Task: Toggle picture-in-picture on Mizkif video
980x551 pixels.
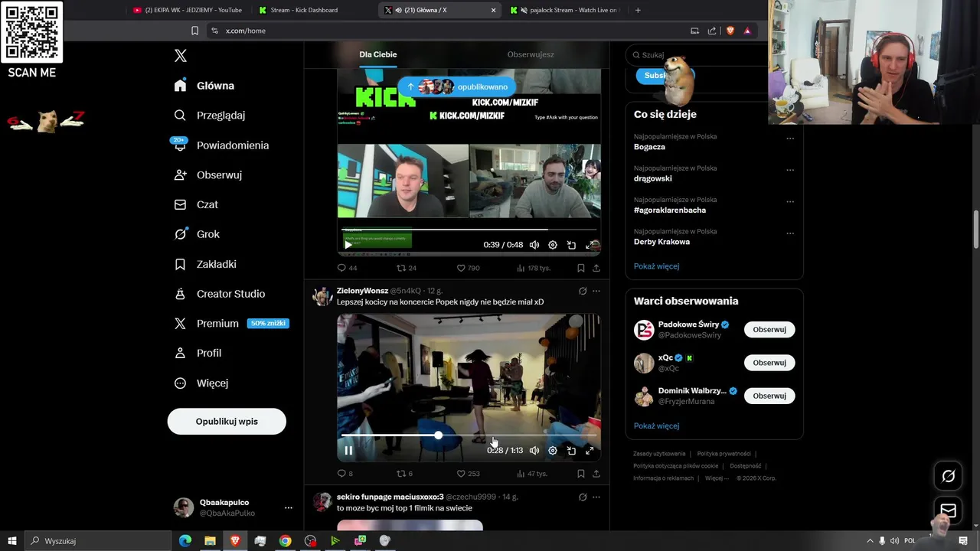Action: (x=571, y=245)
